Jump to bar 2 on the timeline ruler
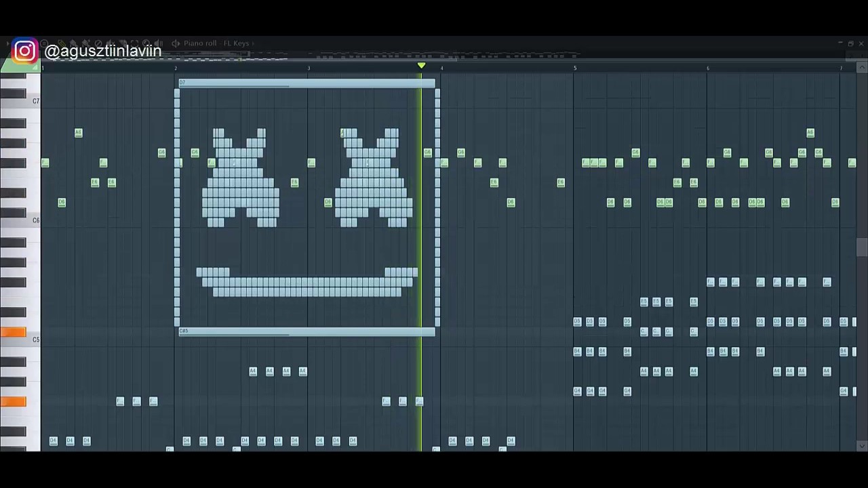The image size is (868, 488). pos(176,68)
